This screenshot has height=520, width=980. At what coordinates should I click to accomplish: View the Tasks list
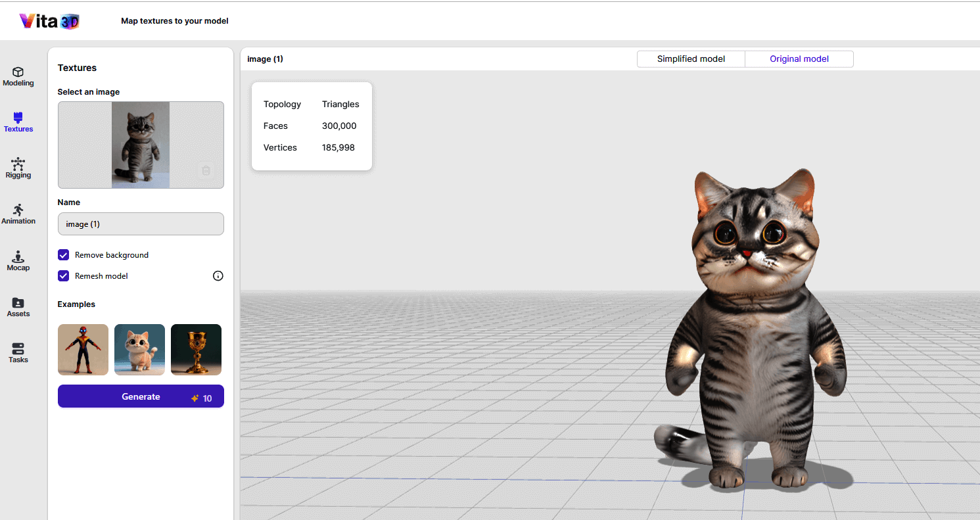[18, 353]
